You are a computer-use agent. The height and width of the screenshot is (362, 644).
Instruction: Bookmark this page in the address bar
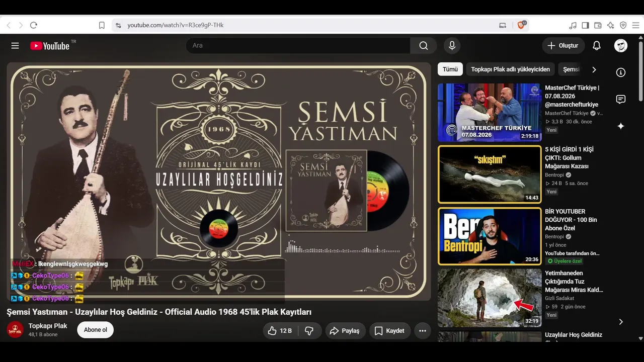(102, 25)
